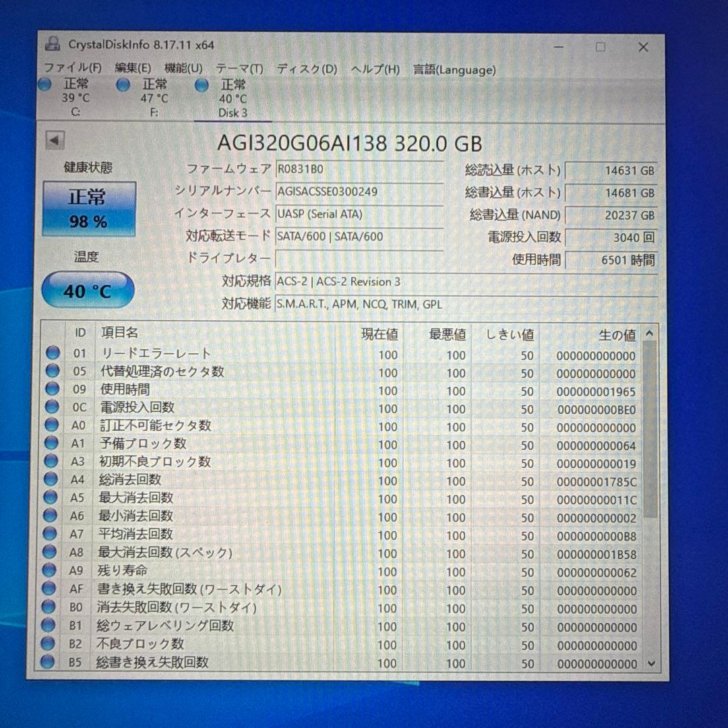Screen dimensions: 728x728
Task: Click the status icon for attribute A8
Action: (x=49, y=551)
